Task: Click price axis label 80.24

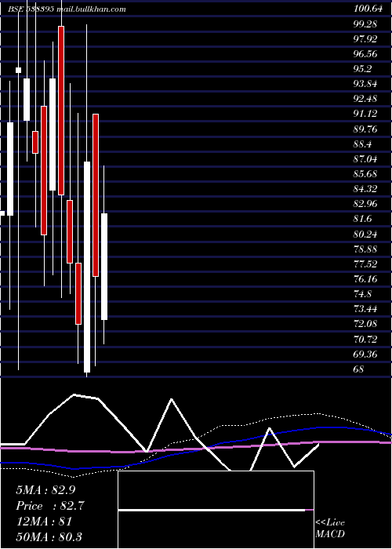Action: click(365, 234)
